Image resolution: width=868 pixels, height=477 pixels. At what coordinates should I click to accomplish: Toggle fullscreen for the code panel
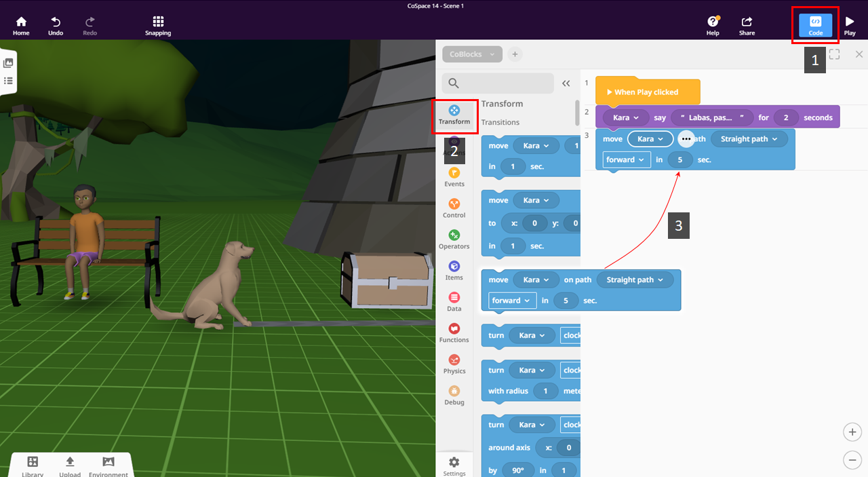(x=835, y=54)
